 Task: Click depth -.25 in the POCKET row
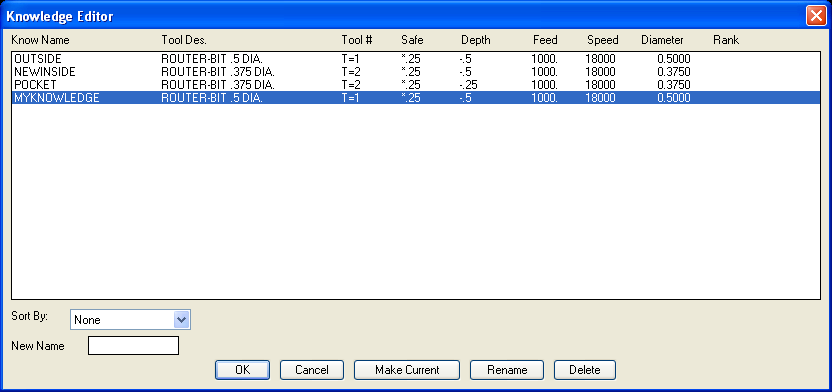click(x=468, y=85)
